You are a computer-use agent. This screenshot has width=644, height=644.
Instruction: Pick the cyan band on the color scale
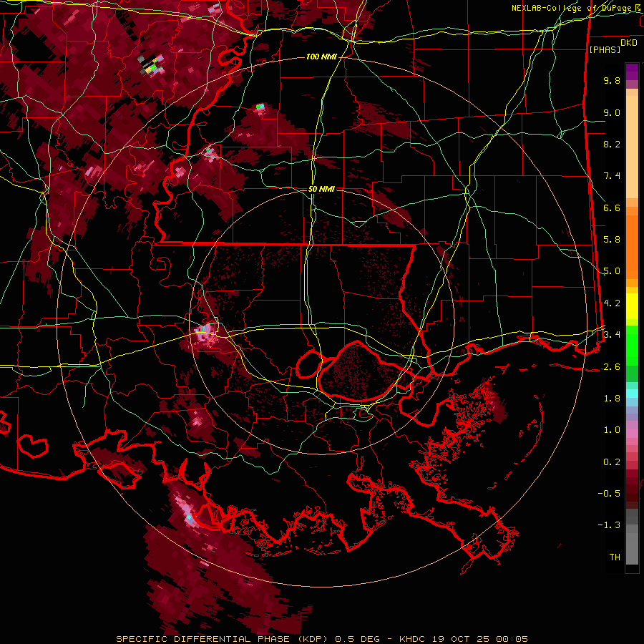[x=632, y=394]
